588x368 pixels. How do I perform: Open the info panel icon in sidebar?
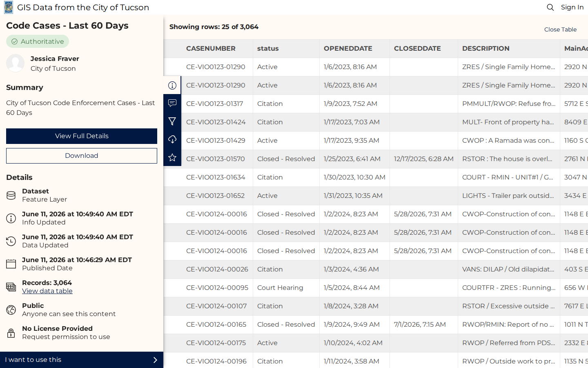[x=172, y=85]
